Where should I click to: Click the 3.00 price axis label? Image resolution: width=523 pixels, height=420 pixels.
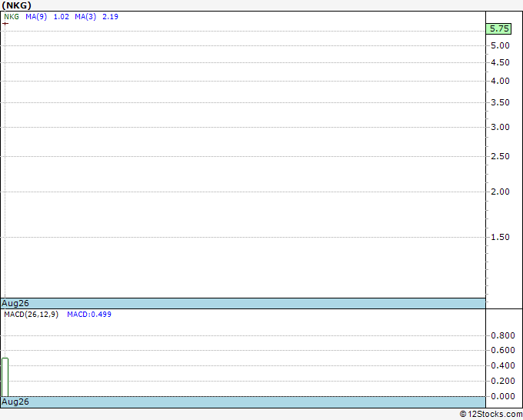pos(500,127)
